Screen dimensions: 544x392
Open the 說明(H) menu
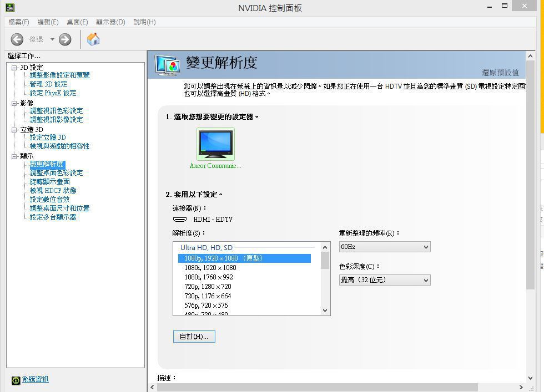pyautogui.click(x=144, y=22)
